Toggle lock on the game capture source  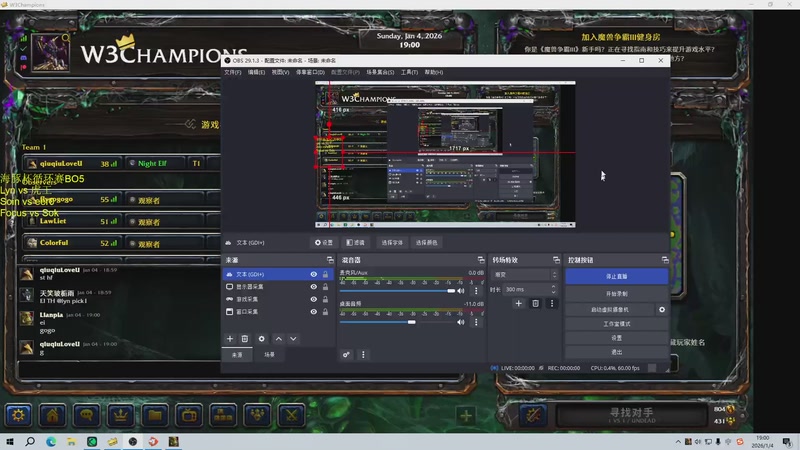click(326, 299)
